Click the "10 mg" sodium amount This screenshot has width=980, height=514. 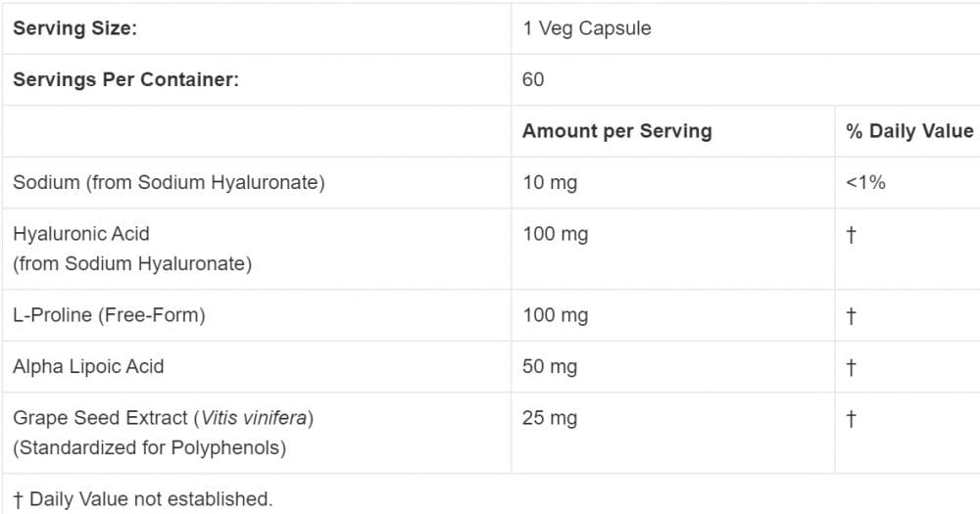tap(550, 182)
